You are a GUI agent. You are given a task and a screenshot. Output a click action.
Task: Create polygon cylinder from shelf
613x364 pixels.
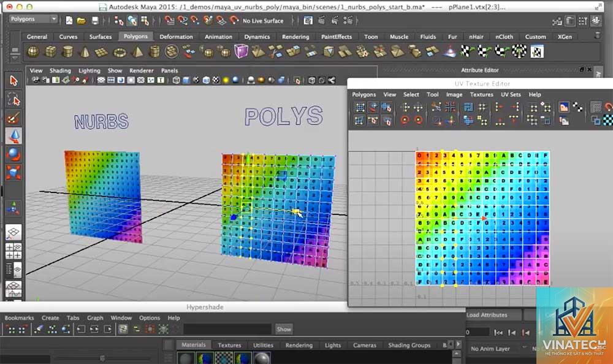pos(67,51)
